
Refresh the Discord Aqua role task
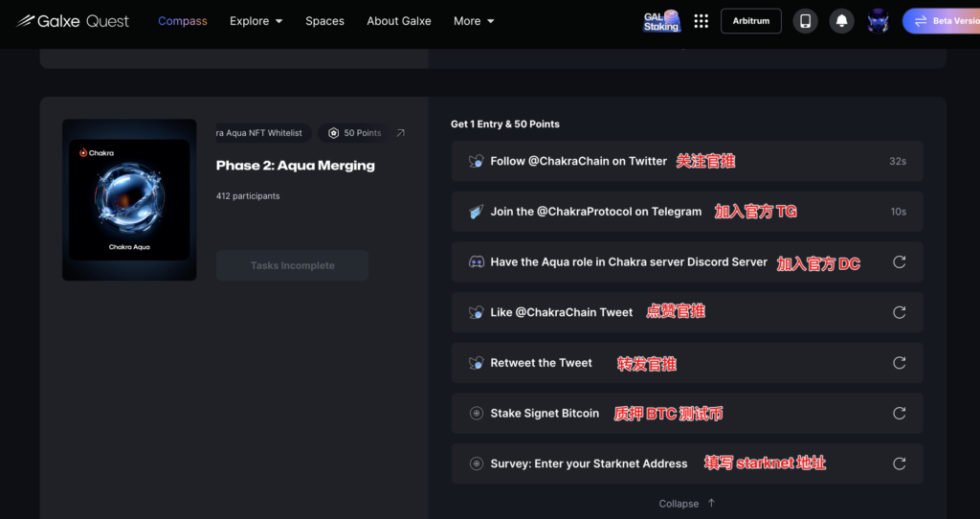coord(899,262)
